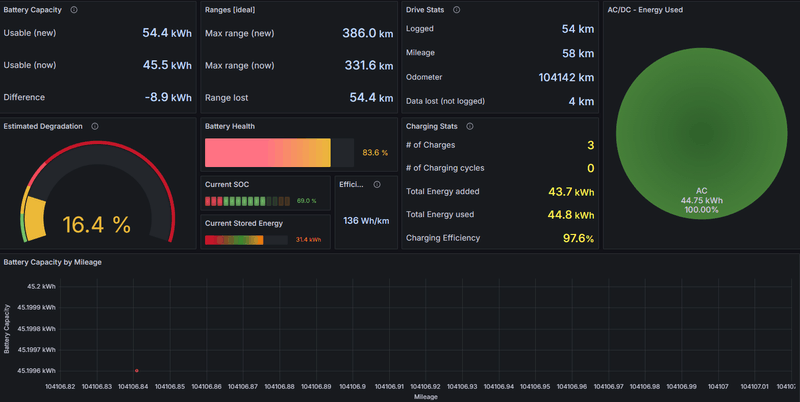
Task: Click the '# of Charging cycles' label
Action: point(445,168)
